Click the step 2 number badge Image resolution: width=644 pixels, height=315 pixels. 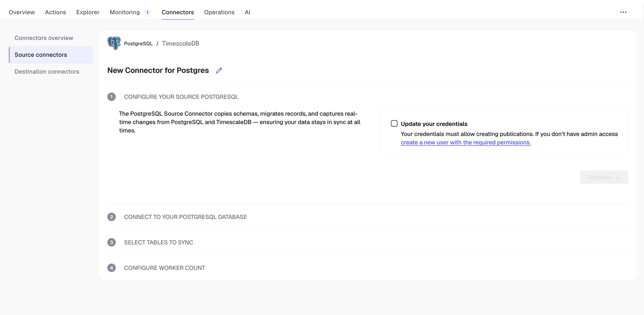(112, 217)
